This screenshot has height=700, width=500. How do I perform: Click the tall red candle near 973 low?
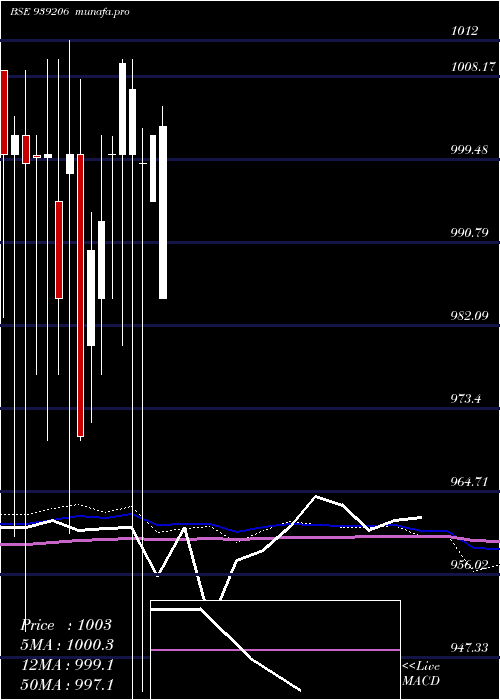coord(80,295)
